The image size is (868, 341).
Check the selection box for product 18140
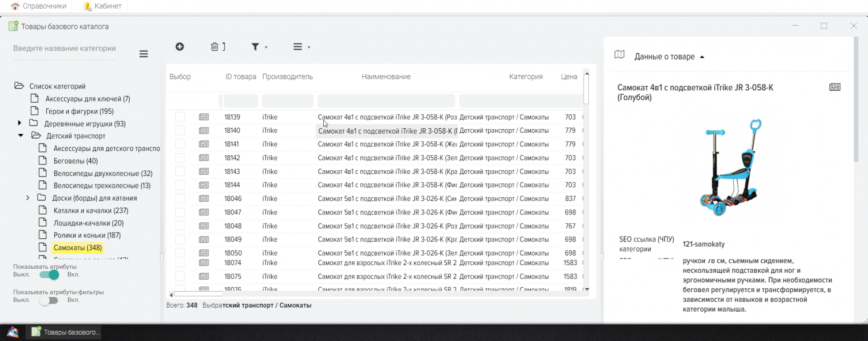click(x=180, y=131)
